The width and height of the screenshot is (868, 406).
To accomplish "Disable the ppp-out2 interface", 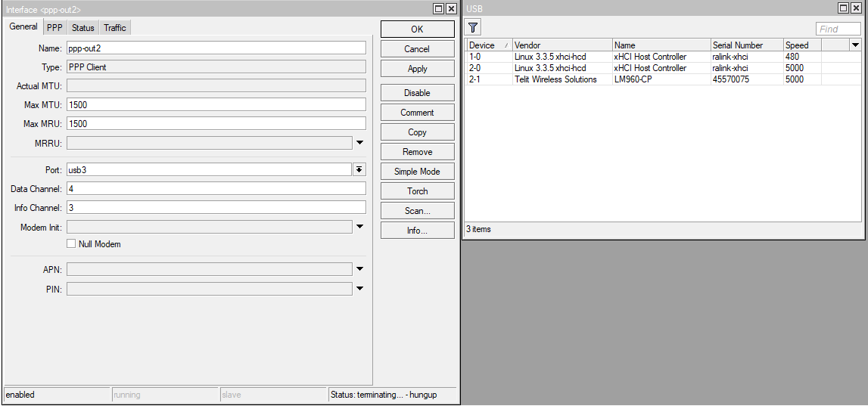I will [x=418, y=93].
